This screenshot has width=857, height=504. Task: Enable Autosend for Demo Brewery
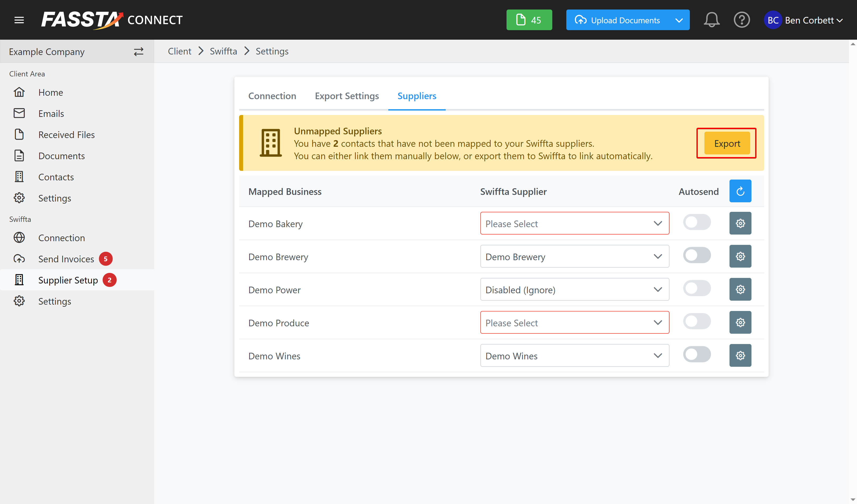pos(697,255)
